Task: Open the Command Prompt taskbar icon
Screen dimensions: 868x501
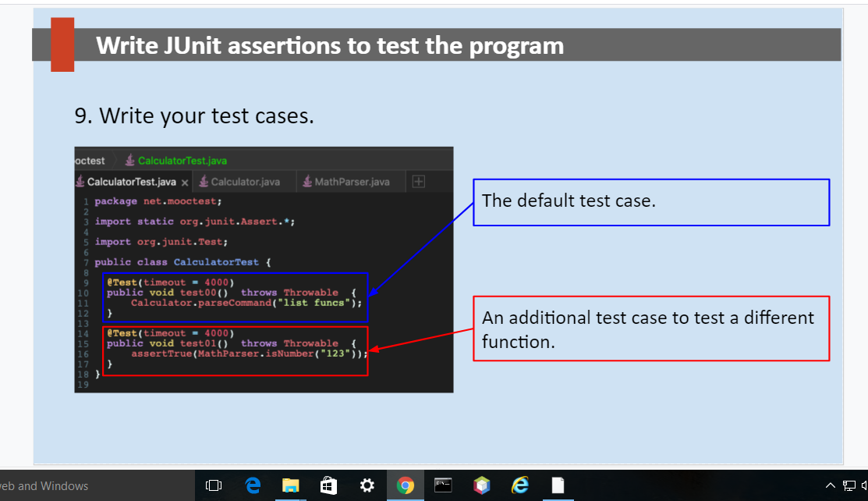Action: coord(443,485)
